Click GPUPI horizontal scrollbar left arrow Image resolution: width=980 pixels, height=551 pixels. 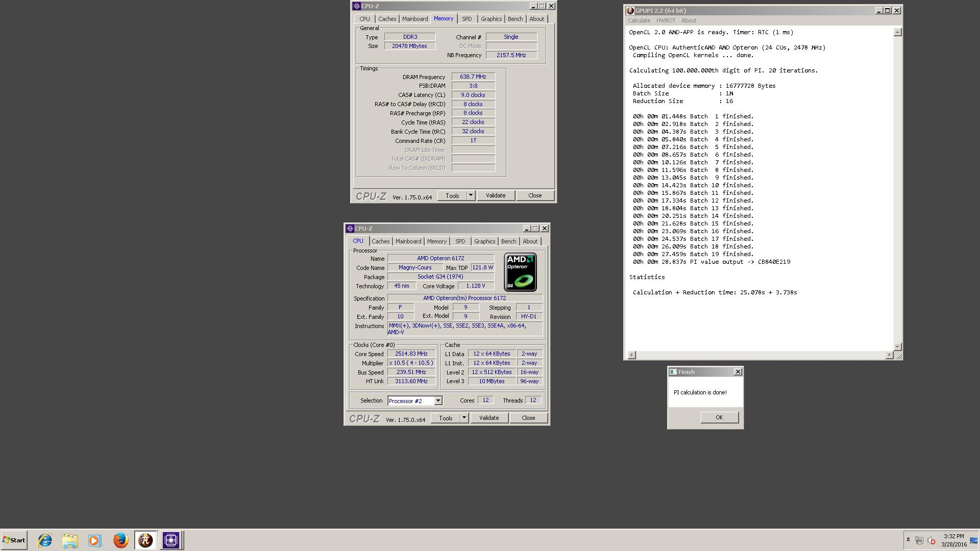(x=632, y=355)
